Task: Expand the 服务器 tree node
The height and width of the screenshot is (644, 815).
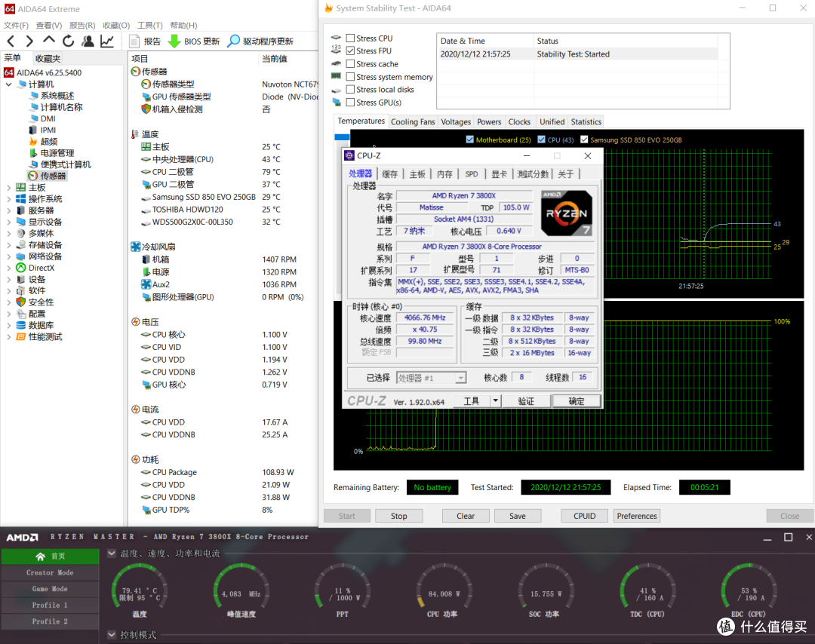Action: coord(9,210)
